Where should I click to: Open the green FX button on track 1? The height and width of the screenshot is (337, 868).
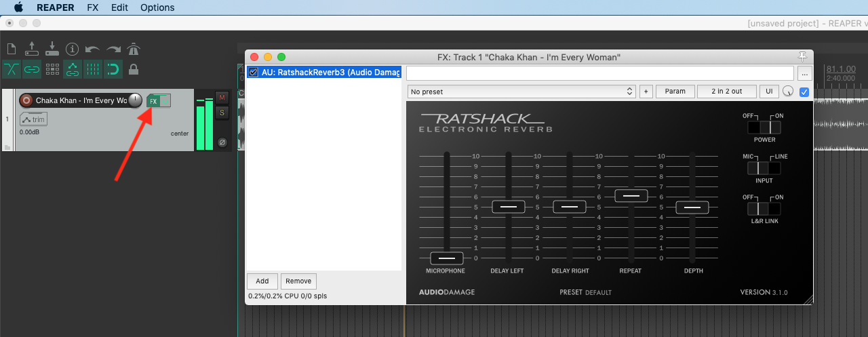coord(153,101)
